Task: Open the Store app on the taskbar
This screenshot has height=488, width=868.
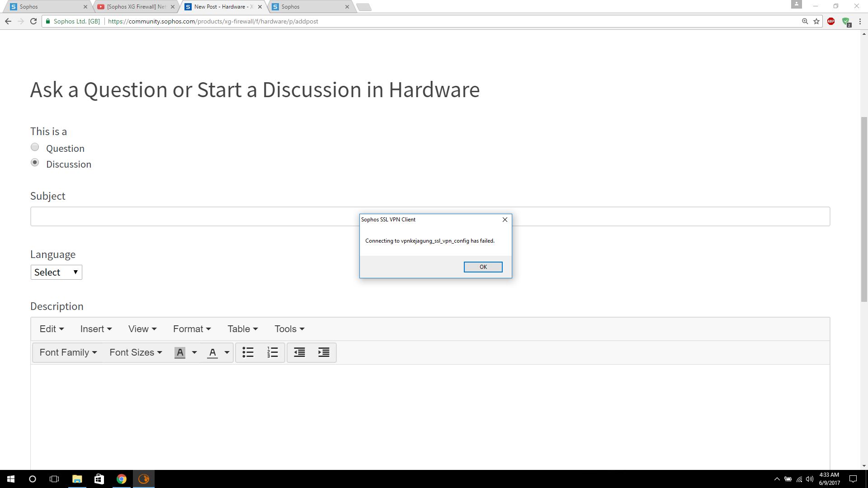Action: [x=99, y=479]
